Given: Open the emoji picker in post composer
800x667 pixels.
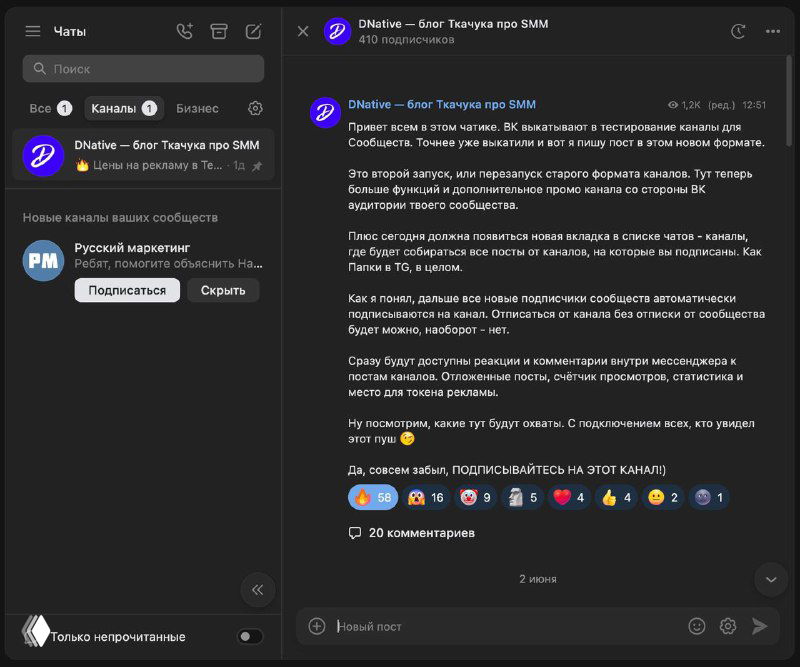Looking at the screenshot, I should click(697, 625).
